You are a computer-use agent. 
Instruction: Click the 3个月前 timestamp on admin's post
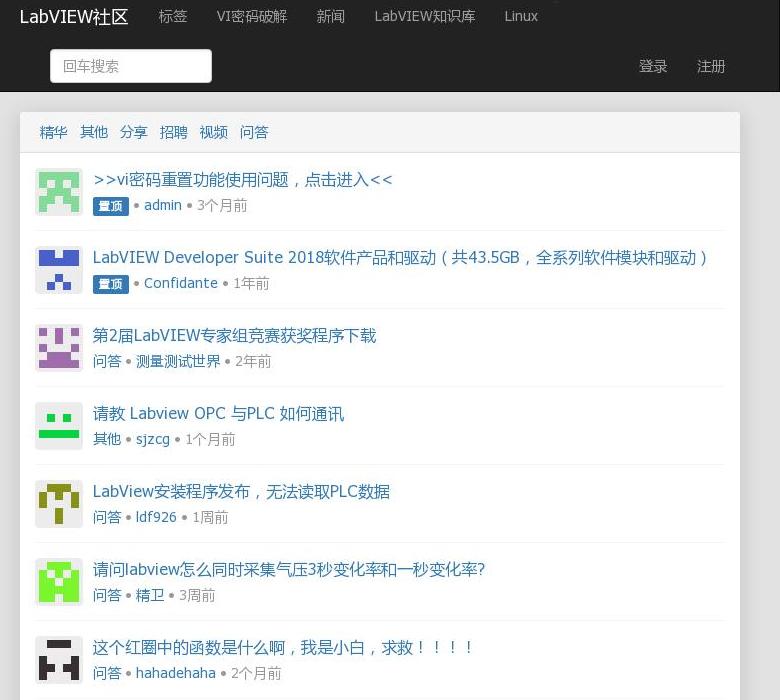click(222, 205)
